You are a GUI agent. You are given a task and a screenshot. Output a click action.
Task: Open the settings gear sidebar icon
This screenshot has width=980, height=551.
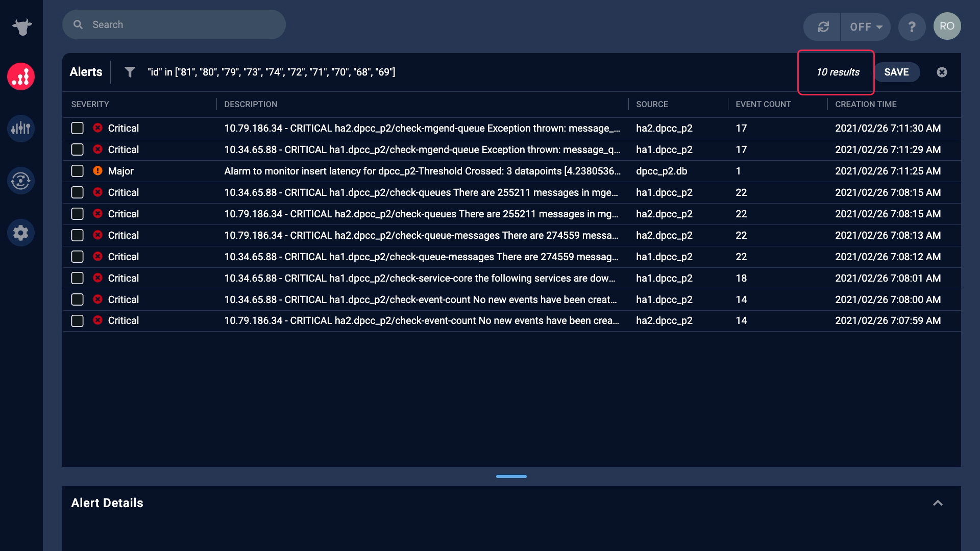pos(21,233)
